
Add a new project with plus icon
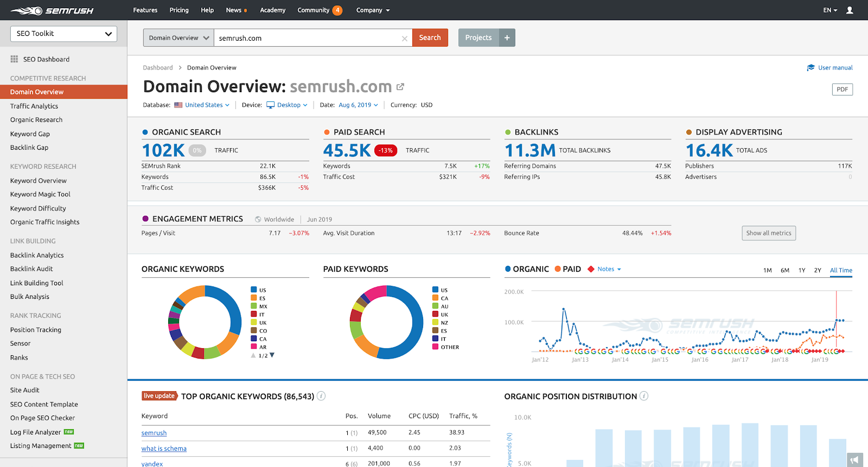click(507, 37)
